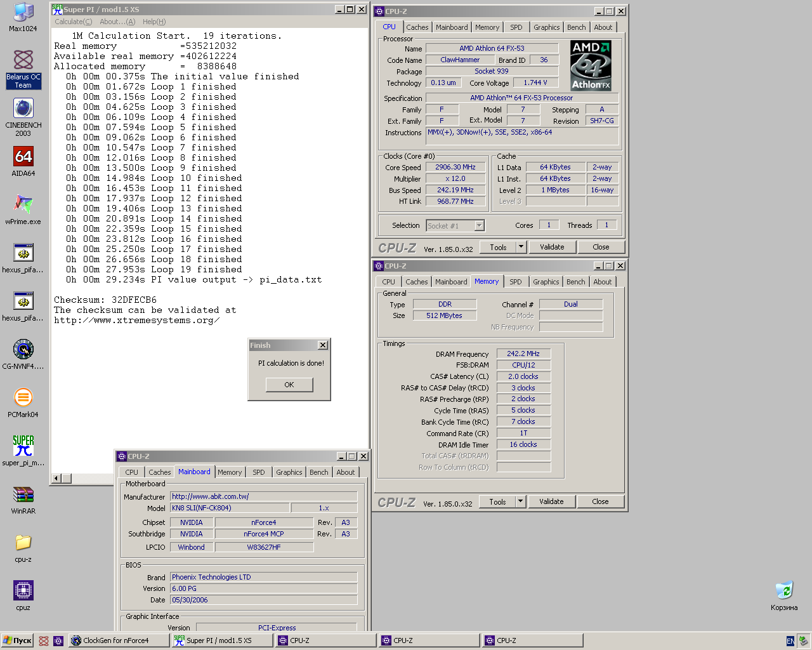Click the CPU-Z quick launch icon in the taskbar
Viewport: 812px width, 650px height.
58,640
